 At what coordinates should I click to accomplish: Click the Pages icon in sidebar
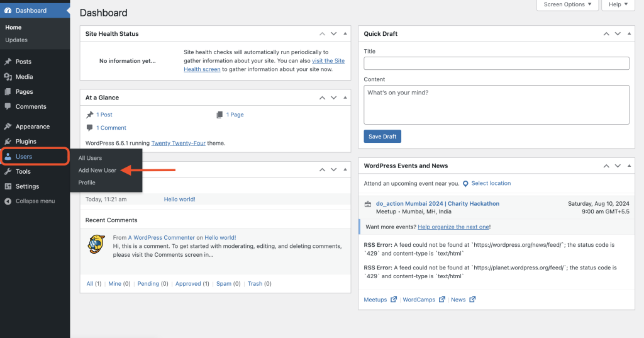[8, 92]
